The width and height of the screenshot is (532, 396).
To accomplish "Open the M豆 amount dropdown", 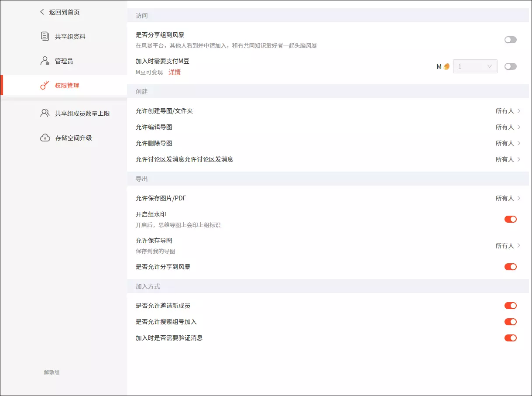I will 475,66.
